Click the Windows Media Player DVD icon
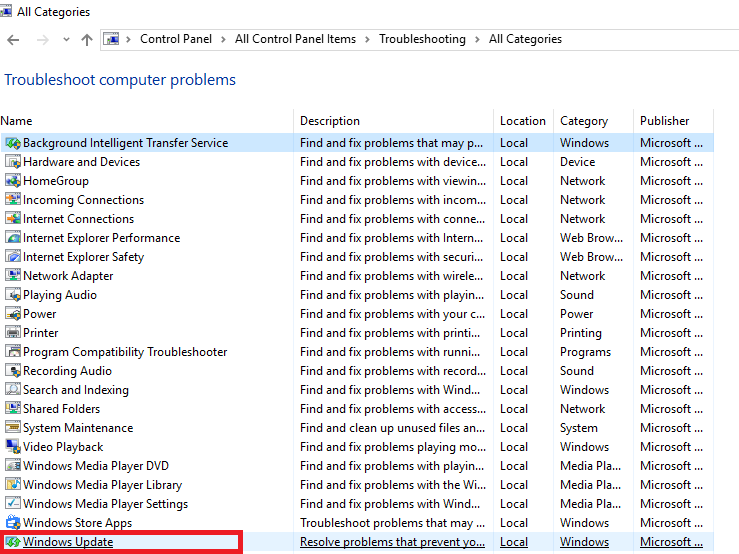The height and width of the screenshot is (554, 739). (13, 465)
